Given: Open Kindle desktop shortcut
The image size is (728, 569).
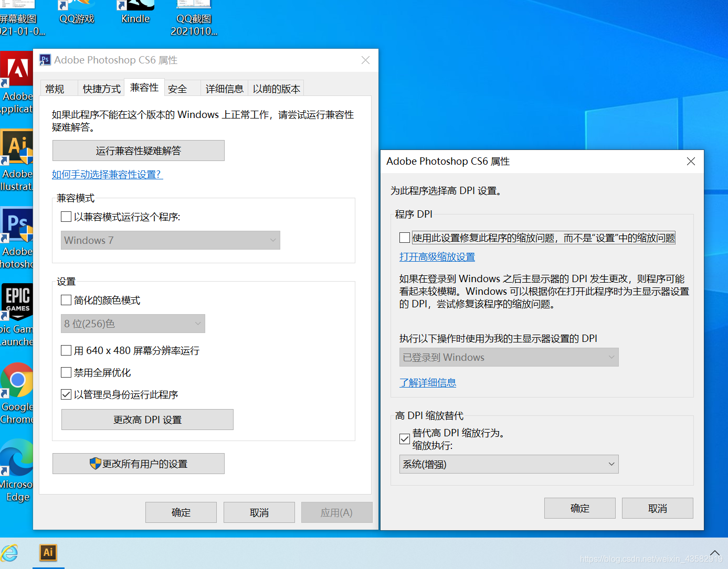Looking at the screenshot, I should 135,13.
